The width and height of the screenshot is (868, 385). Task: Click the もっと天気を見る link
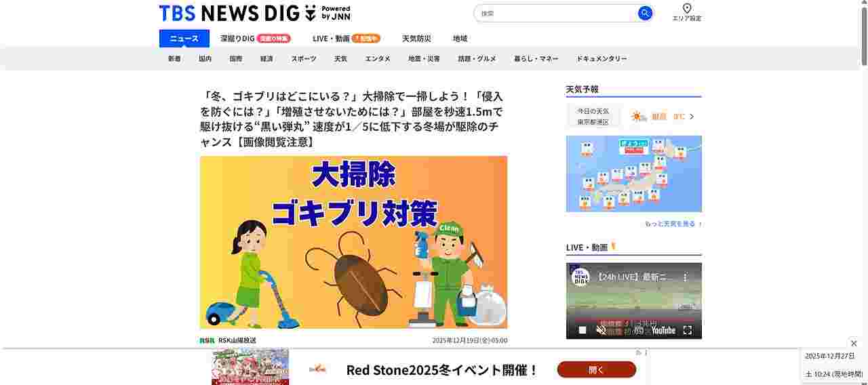(x=673, y=224)
